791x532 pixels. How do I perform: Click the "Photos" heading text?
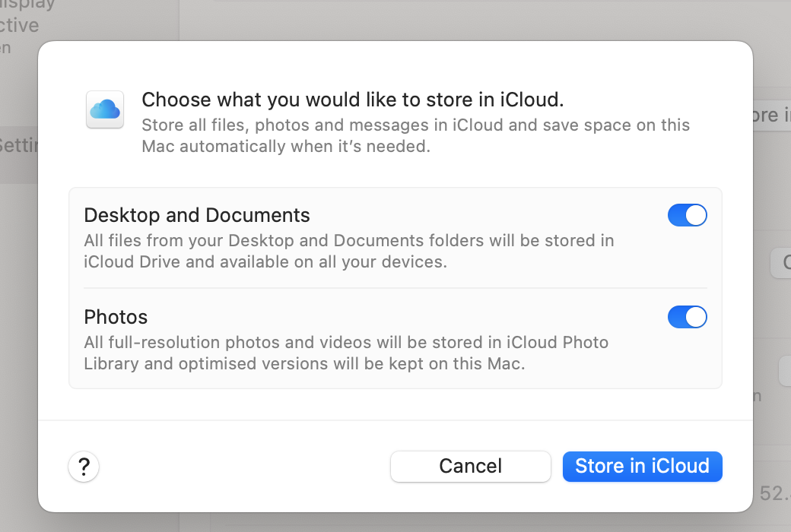[x=116, y=317]
